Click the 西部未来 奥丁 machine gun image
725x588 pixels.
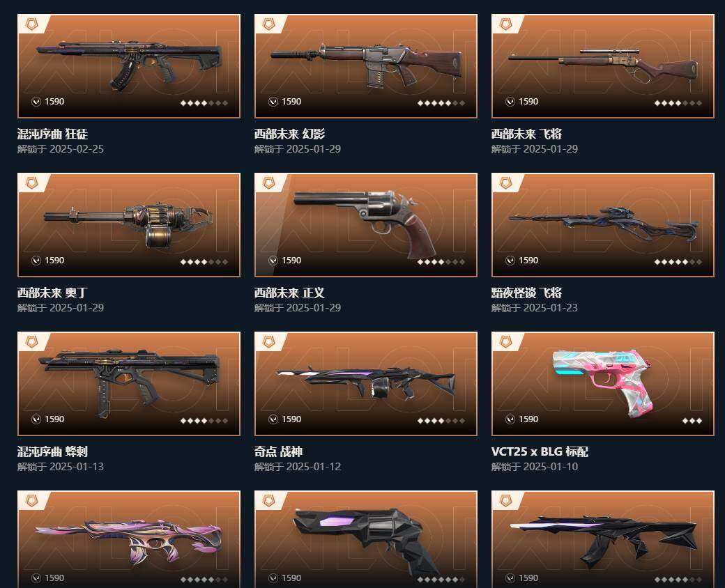click(x=129, y=225)
